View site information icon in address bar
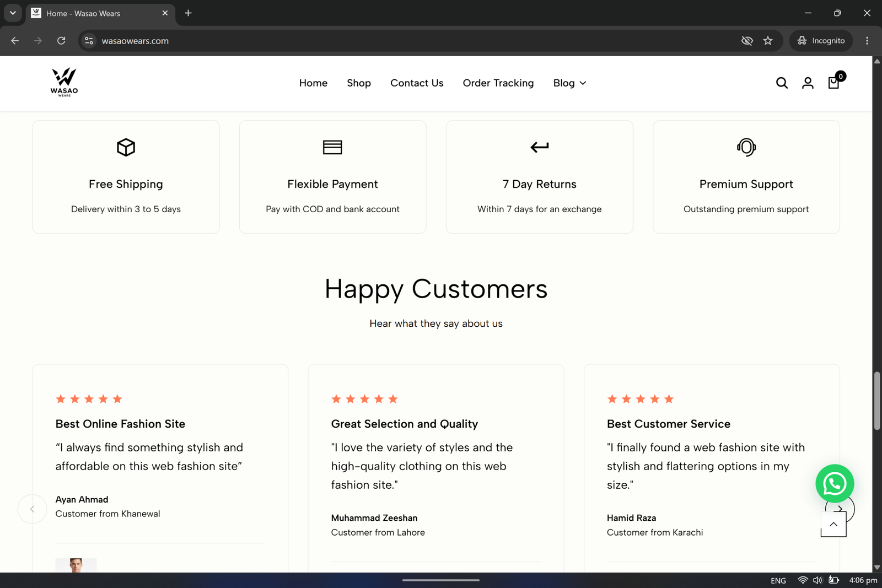The image size is (882, 588). pyautogui.click(x=89, y=41)
